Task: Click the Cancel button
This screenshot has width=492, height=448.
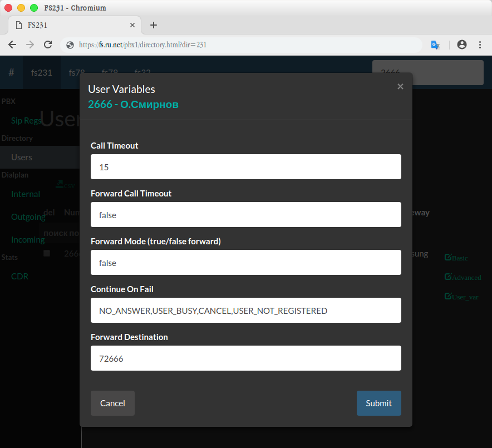Action: click(112, 403)
